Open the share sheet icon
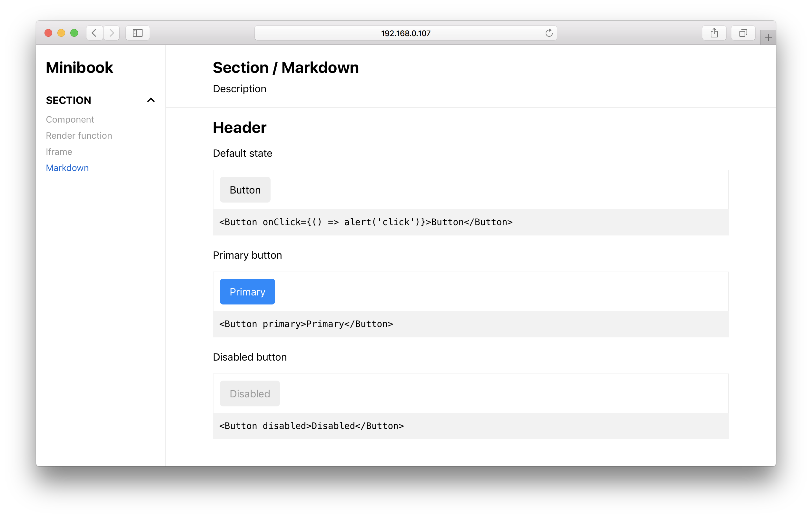Image resolution: width=812 pixels, height=518 pixels. point(714,33)
